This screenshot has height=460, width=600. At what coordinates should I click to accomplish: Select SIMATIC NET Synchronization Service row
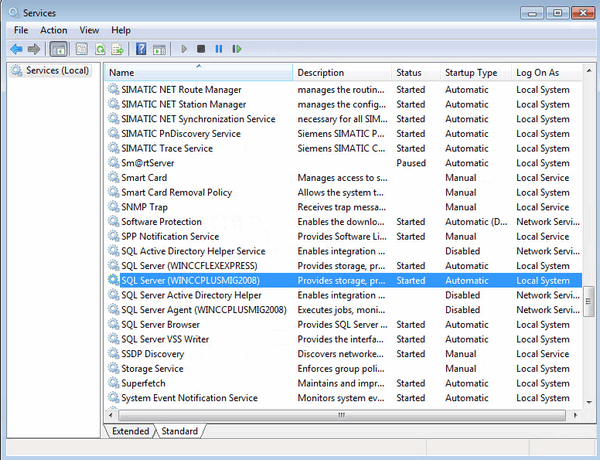point(343,119)
